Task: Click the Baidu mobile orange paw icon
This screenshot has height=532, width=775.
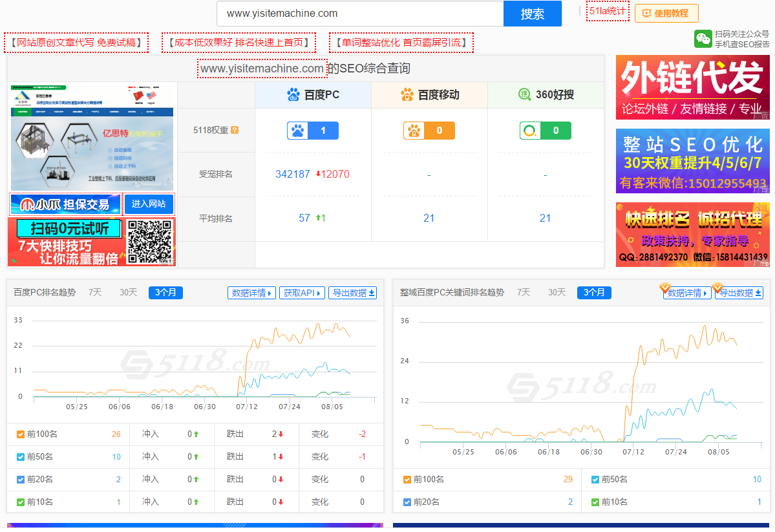Action: pyautogui.click(x=407, y=94)
